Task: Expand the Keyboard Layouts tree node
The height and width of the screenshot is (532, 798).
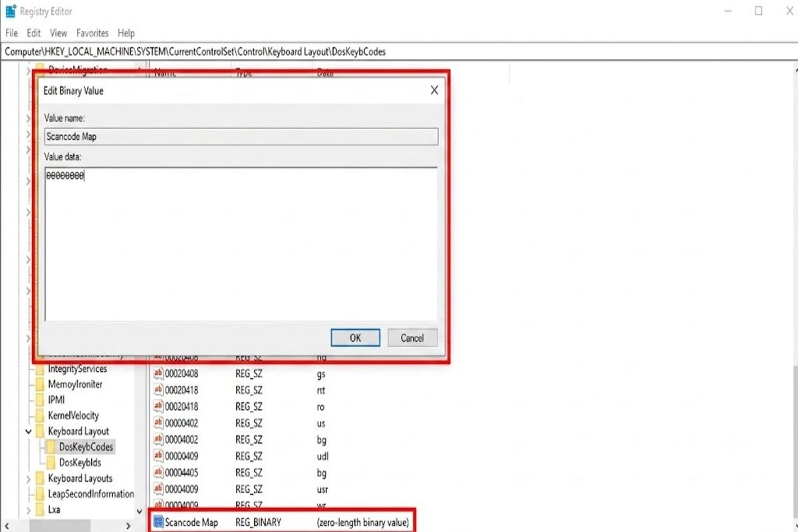Action: [x=29, y=478]
